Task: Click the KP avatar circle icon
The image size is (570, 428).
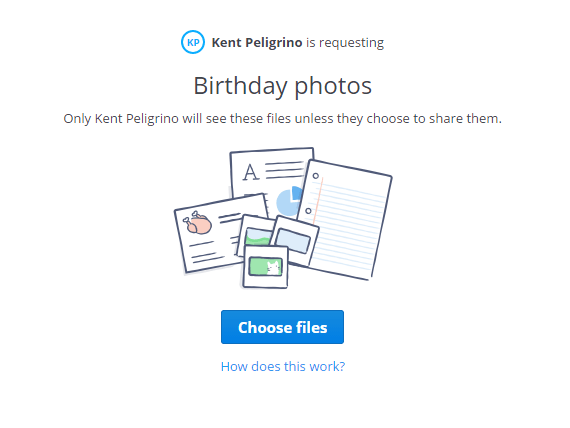Action: [x=193, y=42]
